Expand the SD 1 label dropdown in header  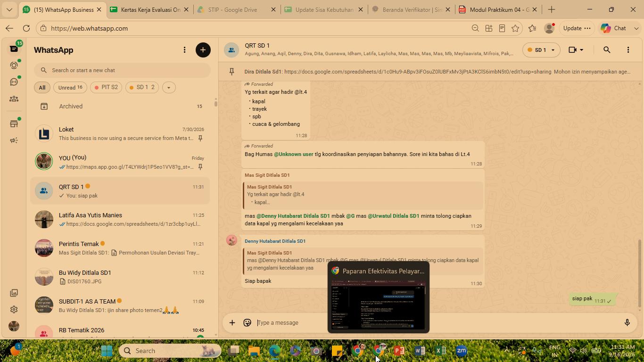pos(541,50)
